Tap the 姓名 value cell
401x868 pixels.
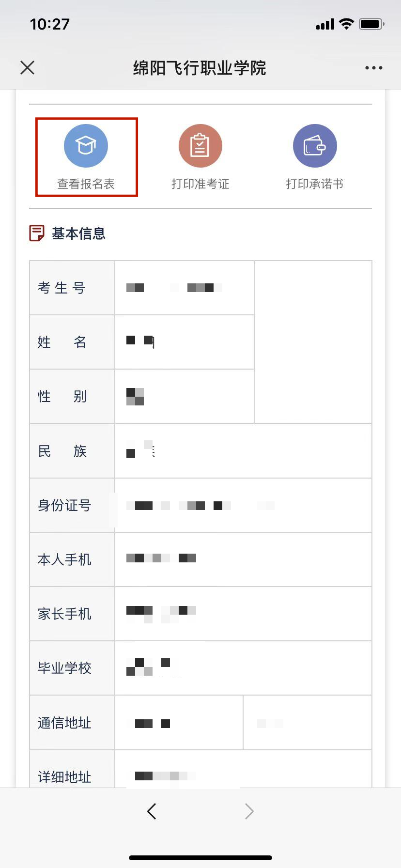[184, 342]
